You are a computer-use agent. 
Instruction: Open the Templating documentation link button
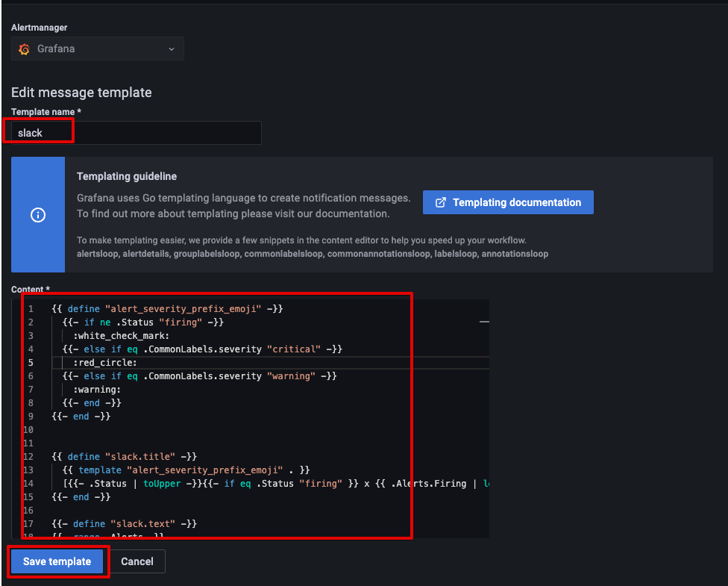pyautogui.click(x=508, y=202)
